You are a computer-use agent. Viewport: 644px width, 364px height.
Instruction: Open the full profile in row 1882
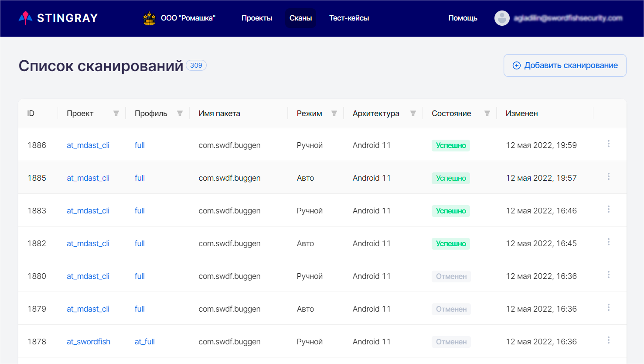tap(140, 244)
